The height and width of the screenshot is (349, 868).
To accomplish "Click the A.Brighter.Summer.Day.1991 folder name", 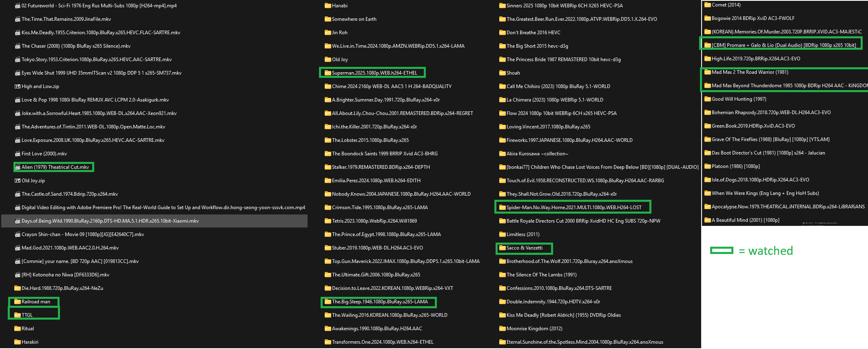I will [386, 100].
